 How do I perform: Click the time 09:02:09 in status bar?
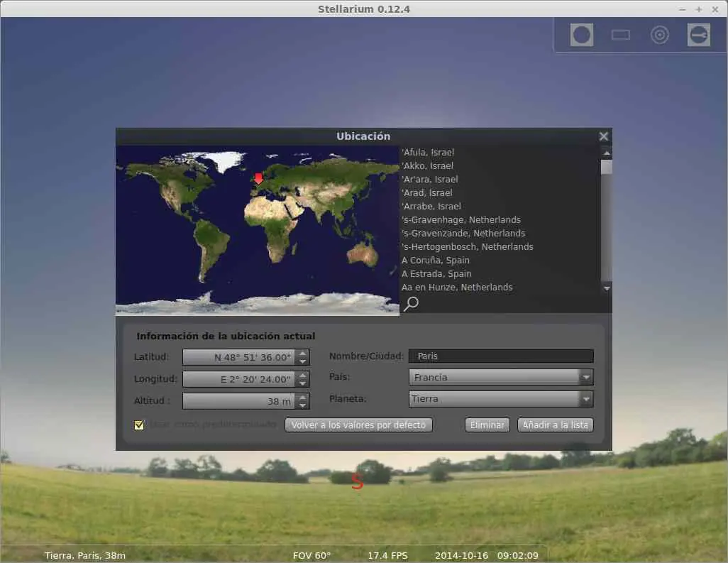coord(518,556)
